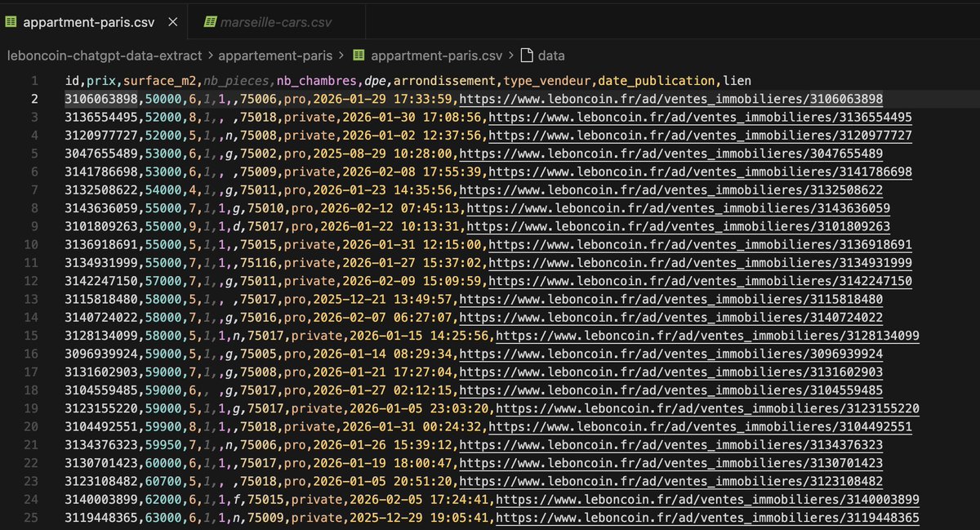
Task: Click the price 60700 on line 23
Action: click(x=164, y=481)
